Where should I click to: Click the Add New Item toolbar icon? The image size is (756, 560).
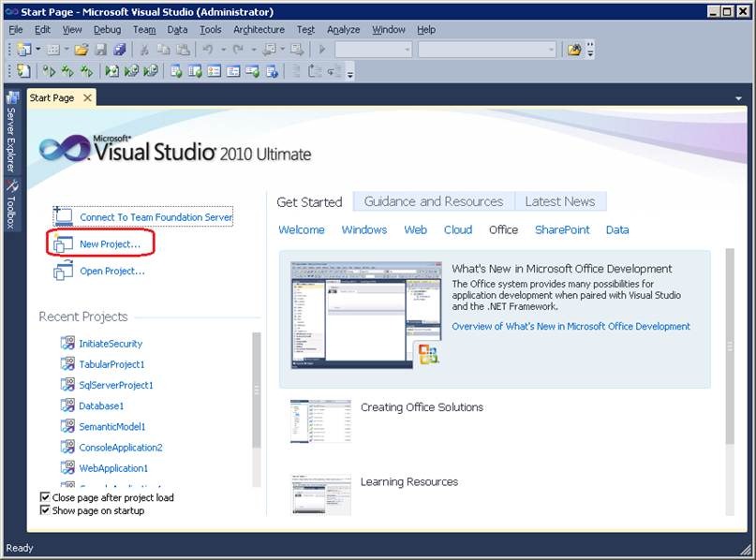point(53,49)
